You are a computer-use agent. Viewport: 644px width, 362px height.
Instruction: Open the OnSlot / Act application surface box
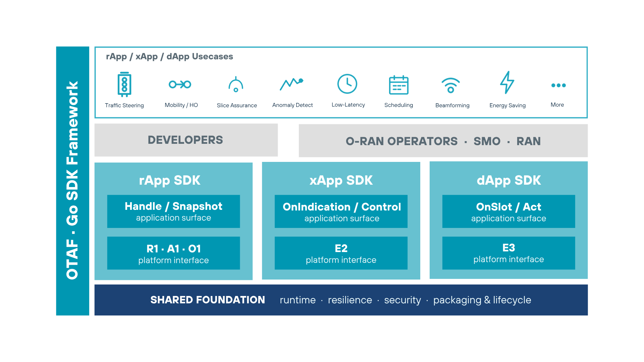click(x=508, y=212)
